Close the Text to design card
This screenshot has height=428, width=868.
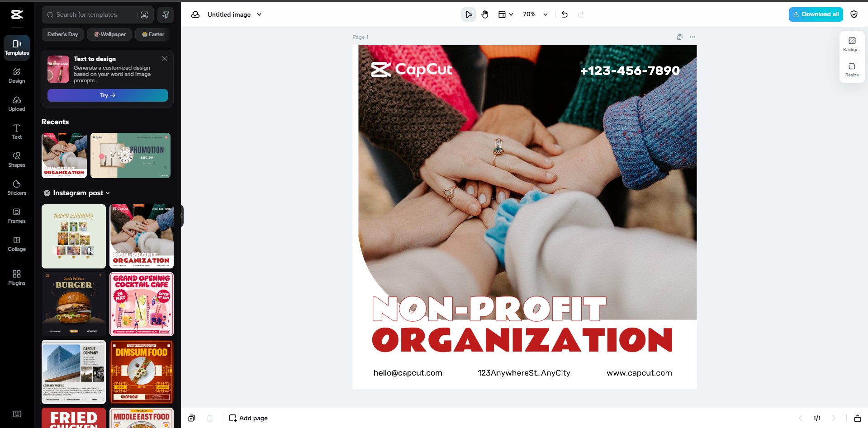pos(165,59)
